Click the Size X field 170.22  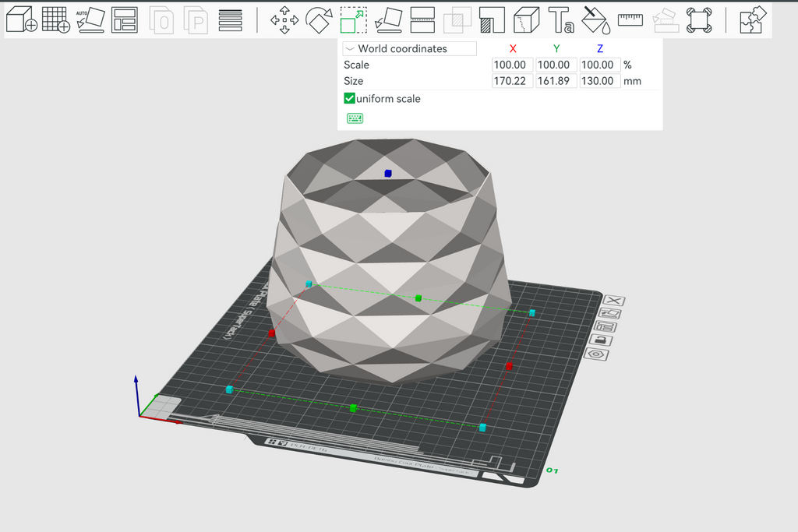pyautogui.click(x=512, y=81)
